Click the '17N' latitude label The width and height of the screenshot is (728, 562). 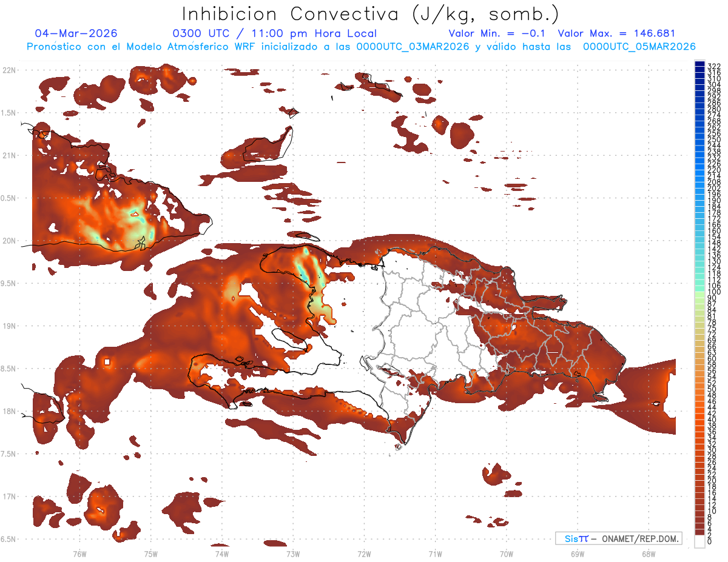pyautogui.click(x=9, y=497)
